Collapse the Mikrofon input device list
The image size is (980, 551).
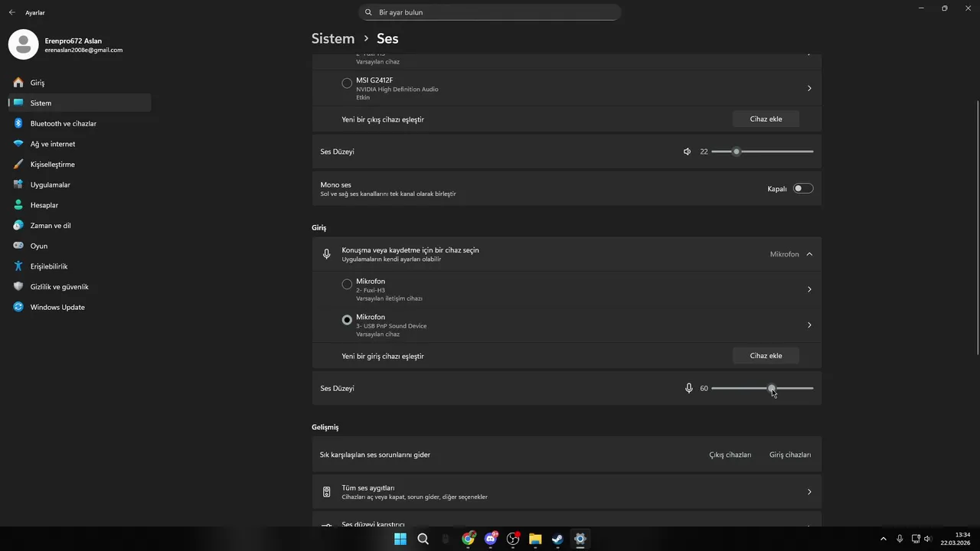tap(809, 254)
